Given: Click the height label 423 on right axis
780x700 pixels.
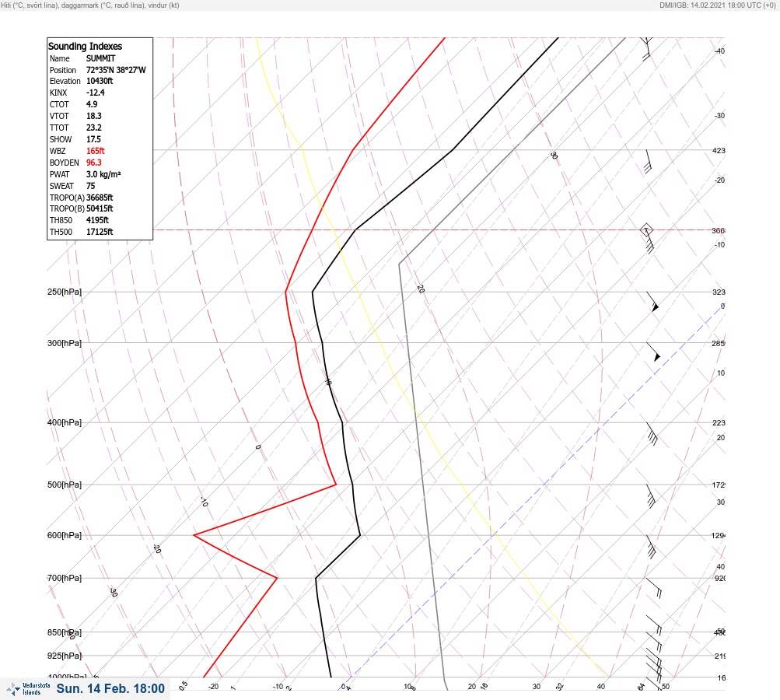Looking at the screenshot, I should click(719, 150).
